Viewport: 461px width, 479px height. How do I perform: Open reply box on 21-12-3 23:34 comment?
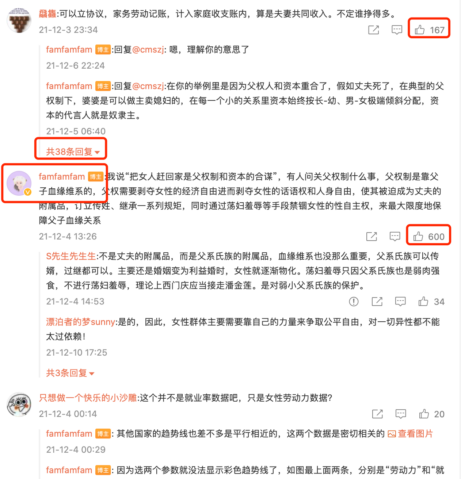[x=397, y=30]
